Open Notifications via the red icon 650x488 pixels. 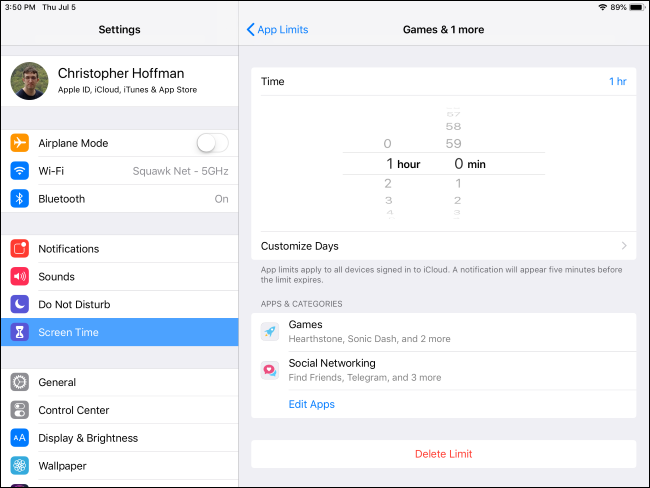(20, 249)
